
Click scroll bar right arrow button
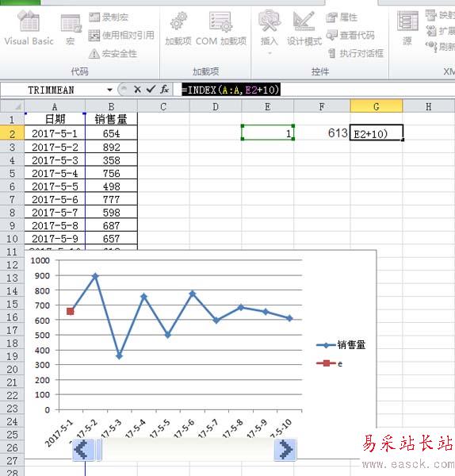(285, 449)
